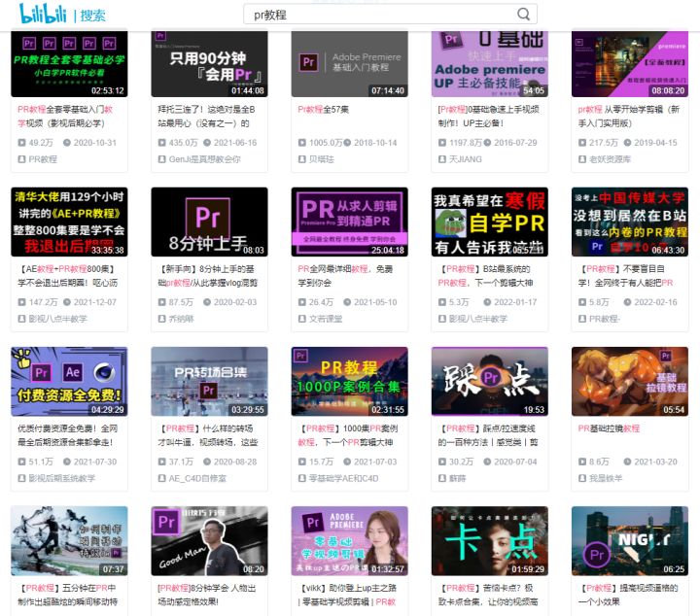700x616 pixels.
Task: Open the 中国传媒大学 PR教程 thumbnail
Action: (x=630, y=222)
